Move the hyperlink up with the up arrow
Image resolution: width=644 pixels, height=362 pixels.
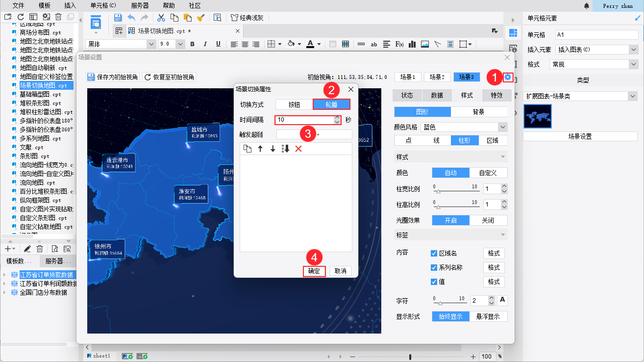[260, 149]
